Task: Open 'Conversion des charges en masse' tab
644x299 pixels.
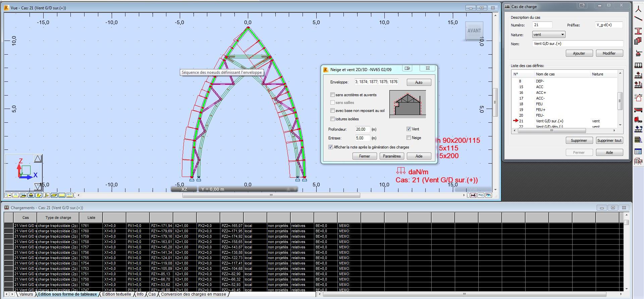Action: tap(193, 294)
